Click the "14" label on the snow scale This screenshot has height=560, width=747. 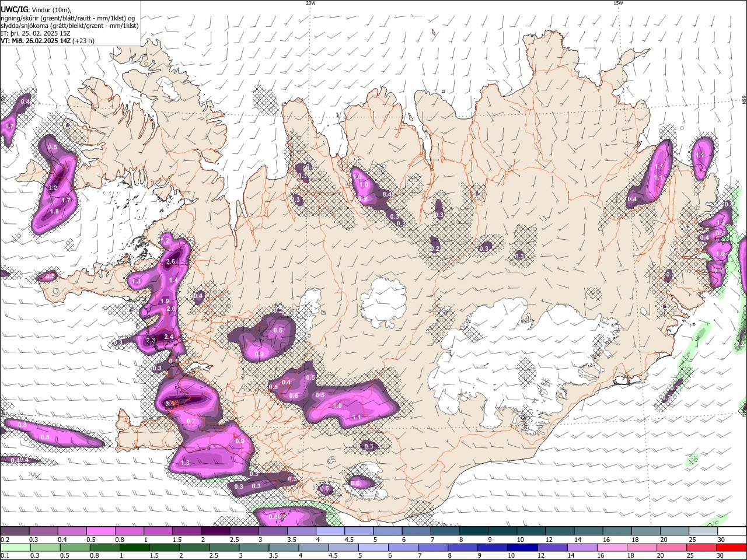tap(578, 540)
